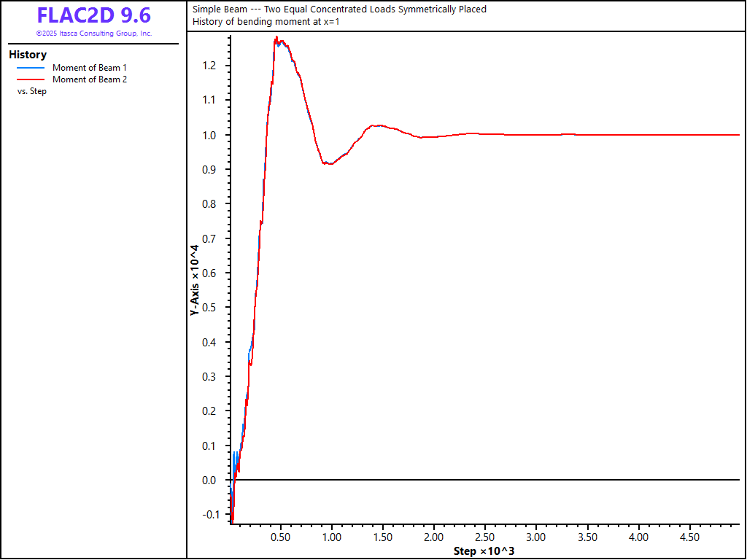The height and width of the screenshot is (560, 747).
Task: Click the 1.00 tick label on x-axis
Action: [331, 537]
